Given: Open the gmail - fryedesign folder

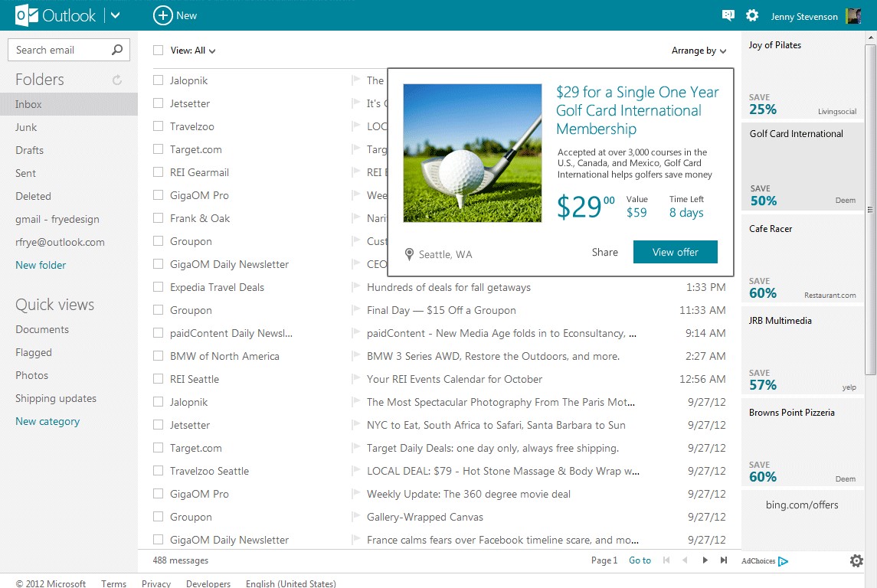Looking at the screenshot, I should (x=57, y=219).
